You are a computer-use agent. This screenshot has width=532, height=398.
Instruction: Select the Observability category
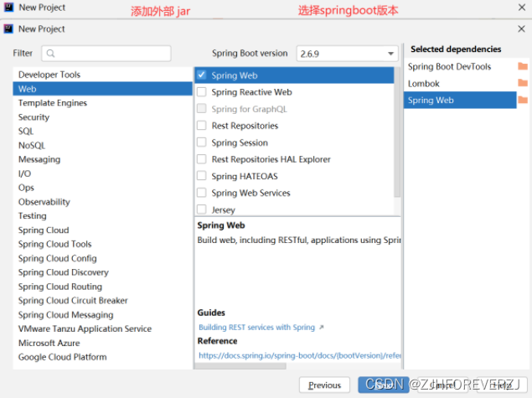[x=102, y=202]
